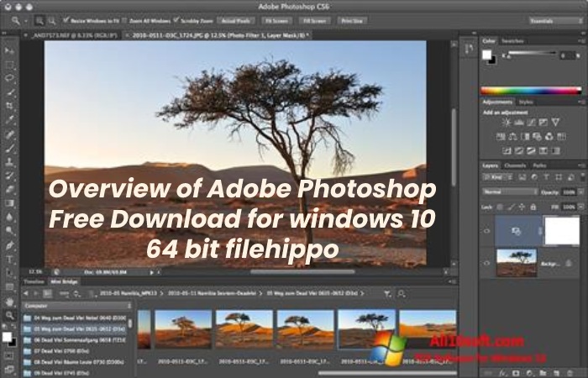Select the Rectangular Marquee tool
This screenshot has width=588, height=378.
(9, 65)
